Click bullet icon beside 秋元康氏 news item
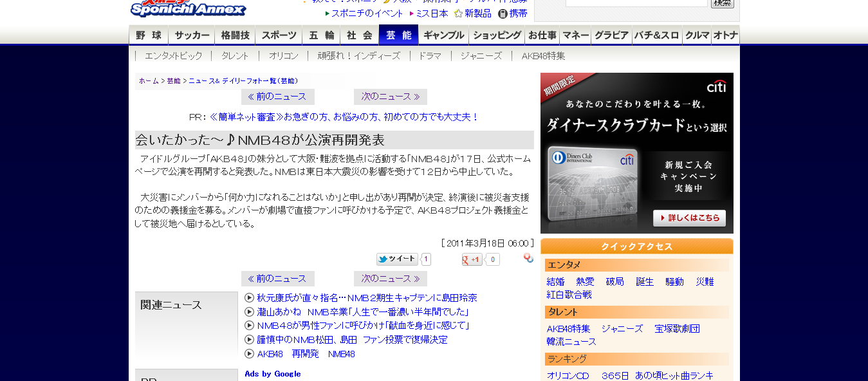 click(250, 297)
